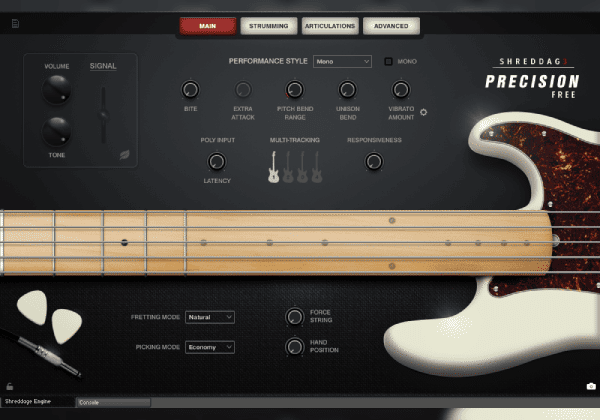Select fourth multi-tracking guitar icon
Image resolution: width=600 pixels, height=420 pixels.
point(317,167)
